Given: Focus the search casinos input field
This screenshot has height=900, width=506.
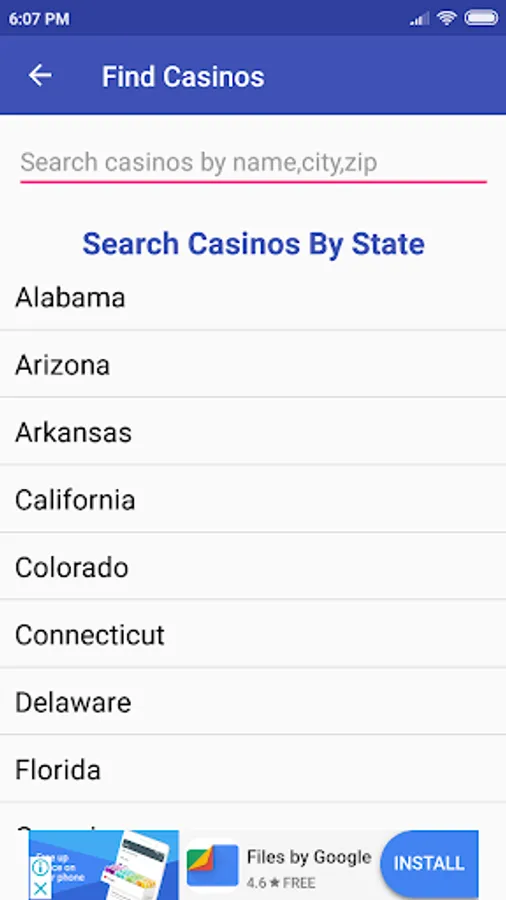Looking at the screenshot, I should pos(253,163).
